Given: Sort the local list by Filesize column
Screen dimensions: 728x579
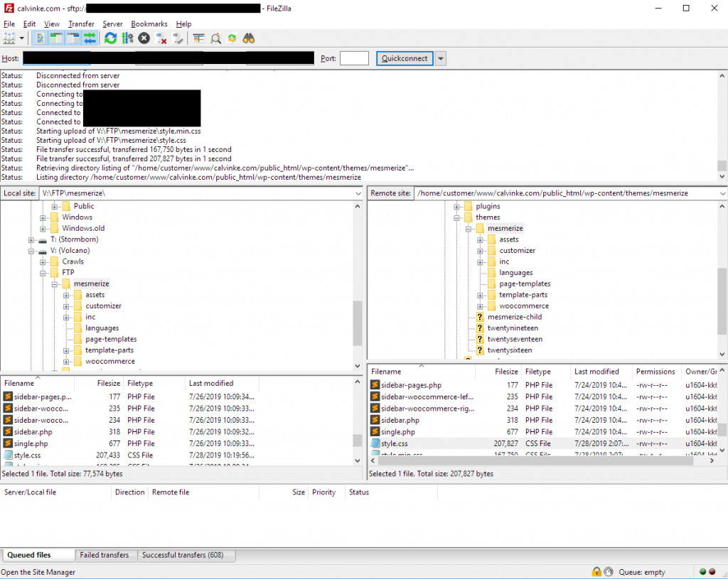Looking at the screenshot, I should 98,383.
